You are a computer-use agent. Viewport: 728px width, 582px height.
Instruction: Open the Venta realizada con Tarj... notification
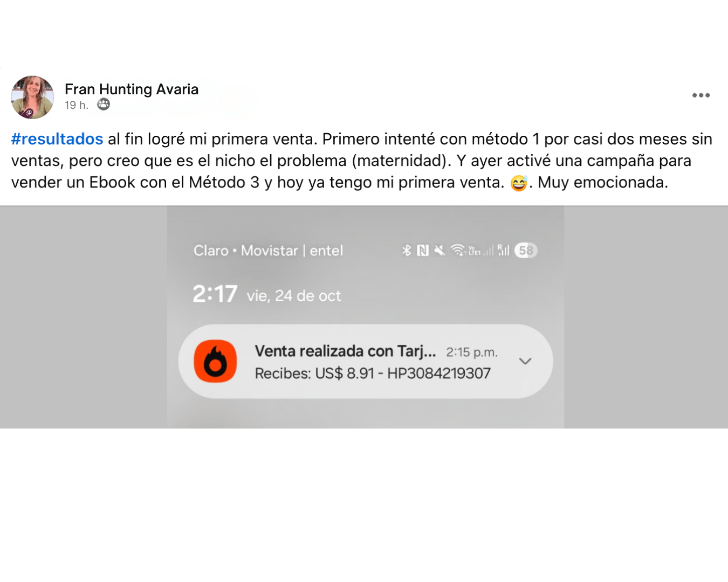point(366,362)
